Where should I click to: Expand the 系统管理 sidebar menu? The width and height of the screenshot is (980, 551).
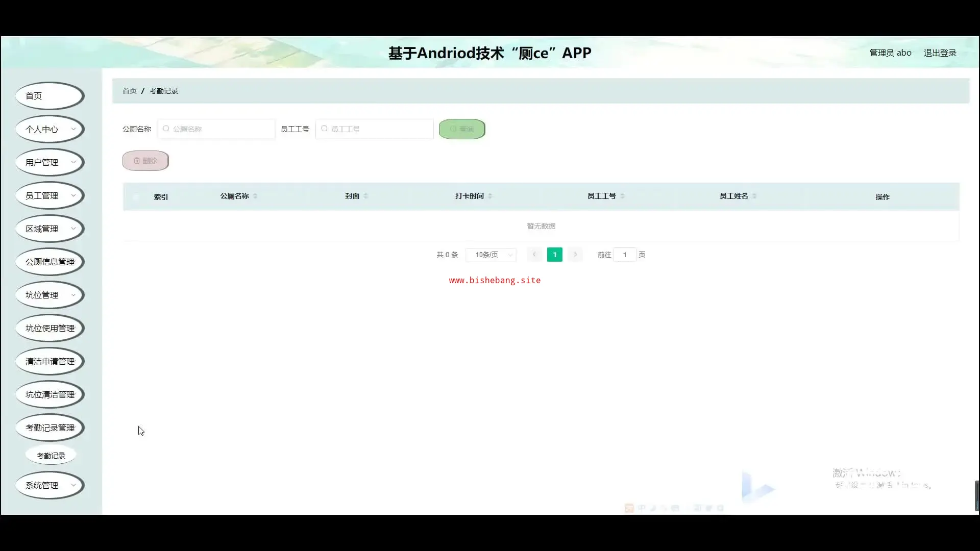point(50,485)
